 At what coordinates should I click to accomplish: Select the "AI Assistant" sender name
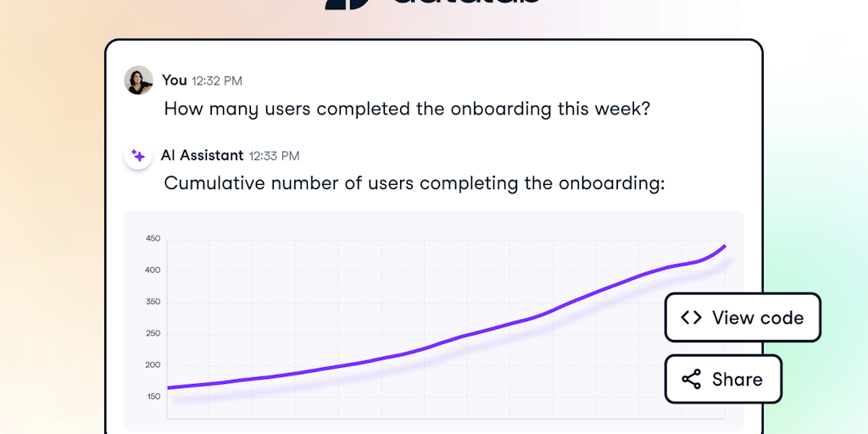tap(202, 156)
